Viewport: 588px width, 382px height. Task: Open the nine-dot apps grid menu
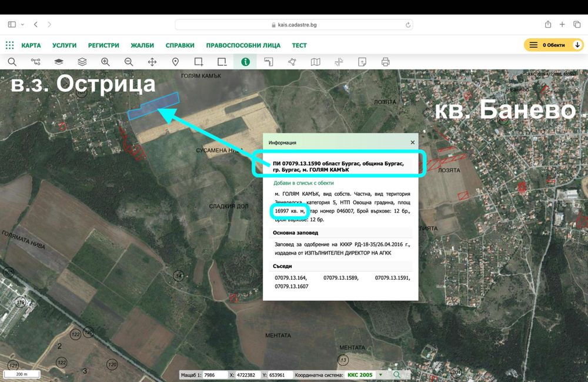coord(10,45)
